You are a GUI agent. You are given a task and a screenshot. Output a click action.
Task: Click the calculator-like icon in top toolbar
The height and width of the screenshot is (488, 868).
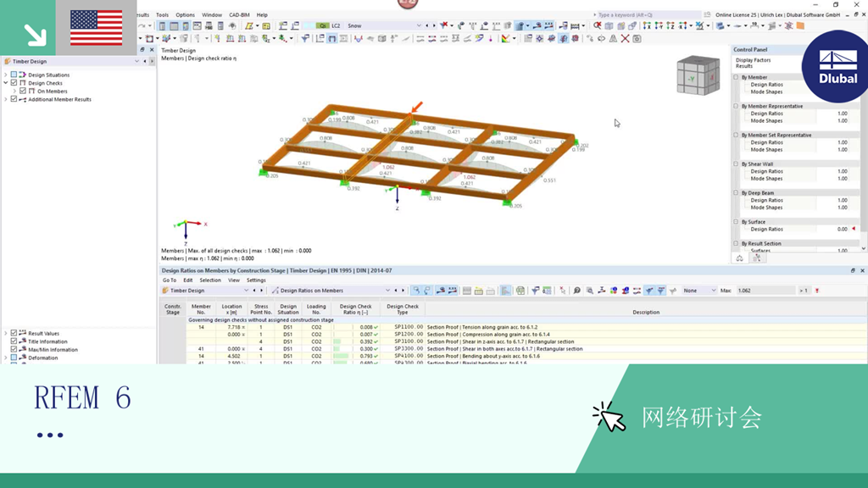220,26
